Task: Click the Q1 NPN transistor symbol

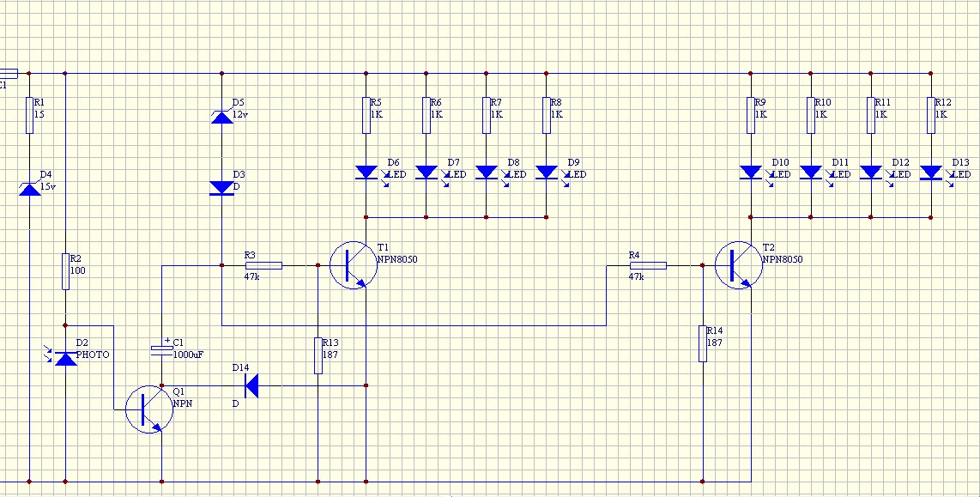Action: pos(149,409)
